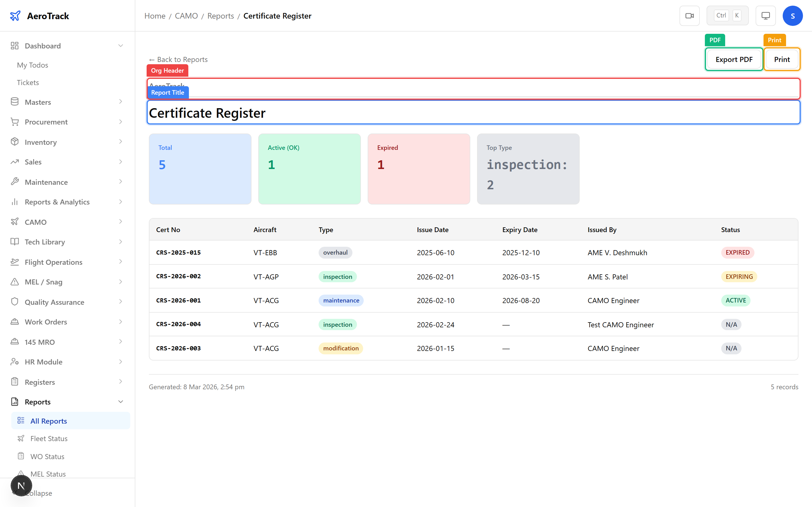Open the Reports & Analytics chart icon

click(15, 201)
